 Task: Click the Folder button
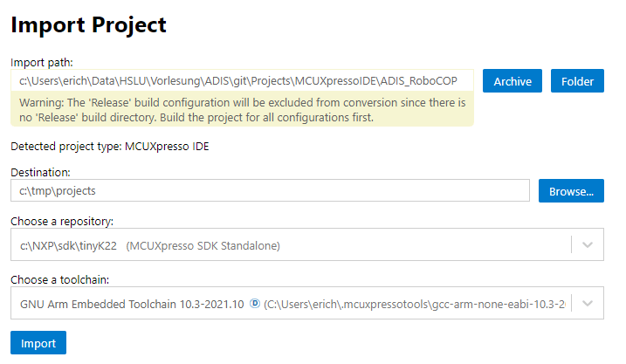coord(577,81)
